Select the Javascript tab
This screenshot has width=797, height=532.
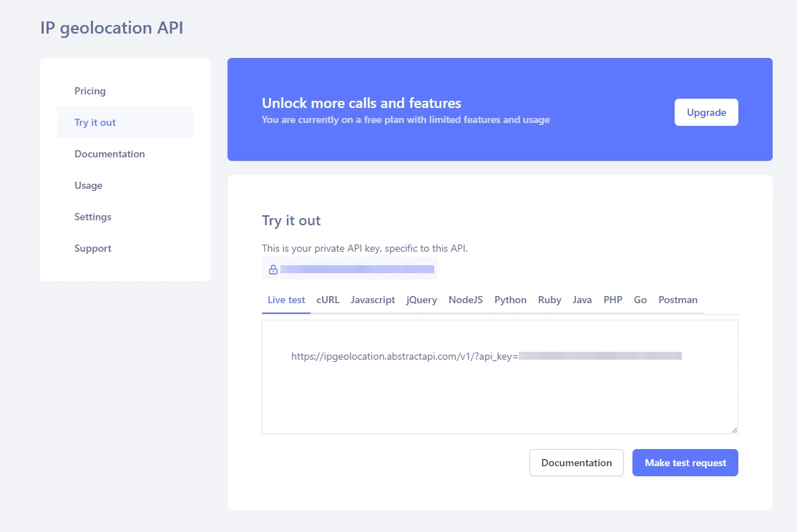pos(372,300)
